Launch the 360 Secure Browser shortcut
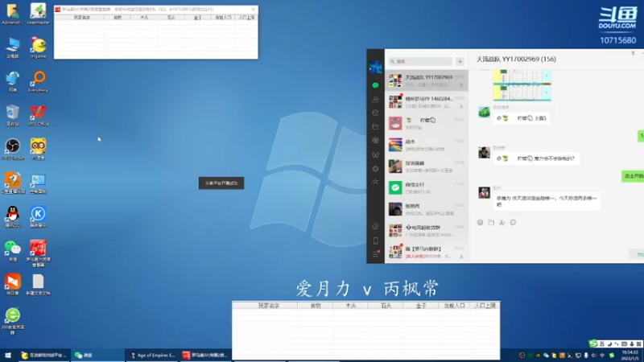Screen dimensions: 644x362 [x=12, y=321]
